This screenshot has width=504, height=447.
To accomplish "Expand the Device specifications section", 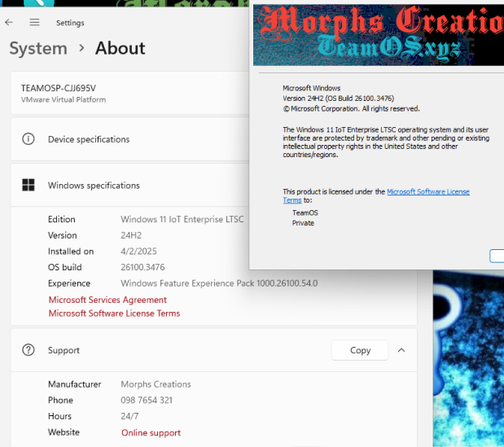I will click(x=129, y=139).
